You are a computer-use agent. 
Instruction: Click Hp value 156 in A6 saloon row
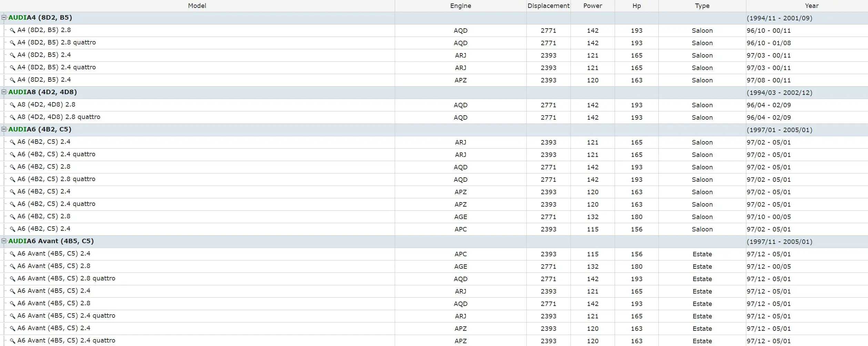[x=637, y=229]
